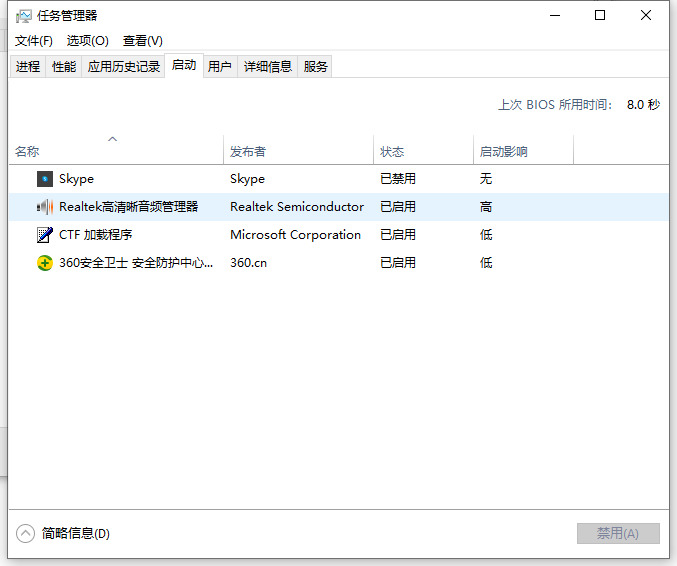Collapse to 简略信息 with arrow icon
Viewport: 677px width, 566px height.
(25, 534)
